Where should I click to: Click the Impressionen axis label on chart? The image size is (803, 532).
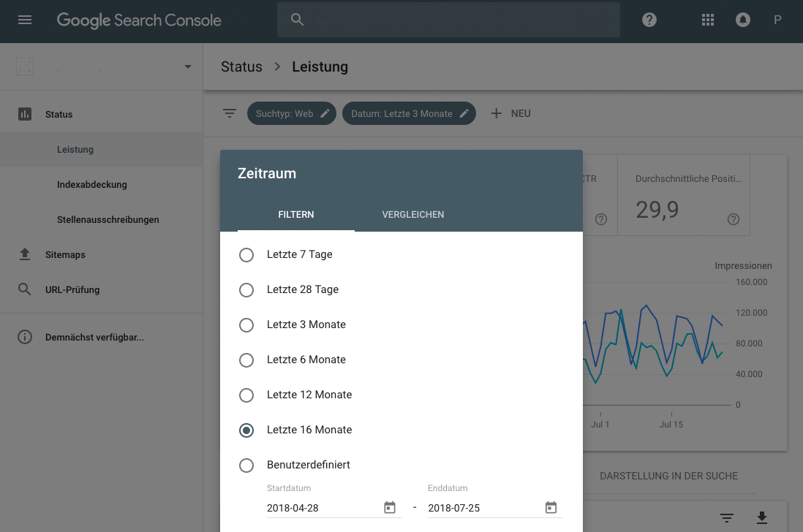pyautogui.click(x=743, y=266)
